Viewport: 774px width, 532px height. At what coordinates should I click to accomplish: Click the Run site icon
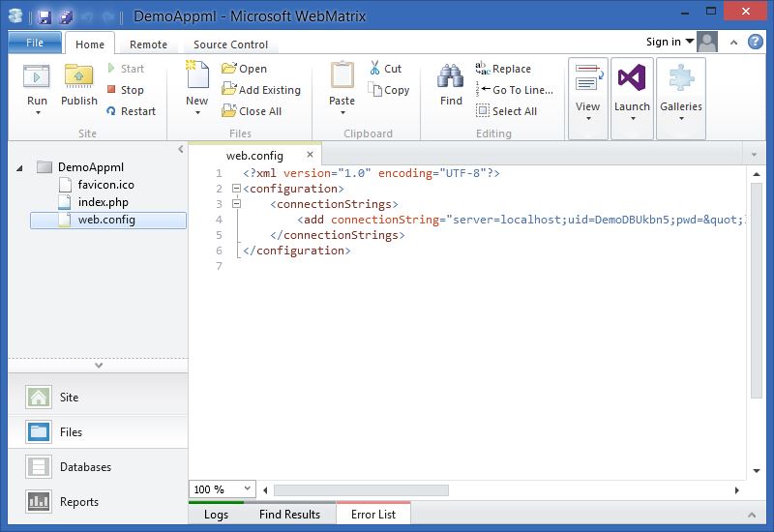pyautogui.click(x=37, y=76)
